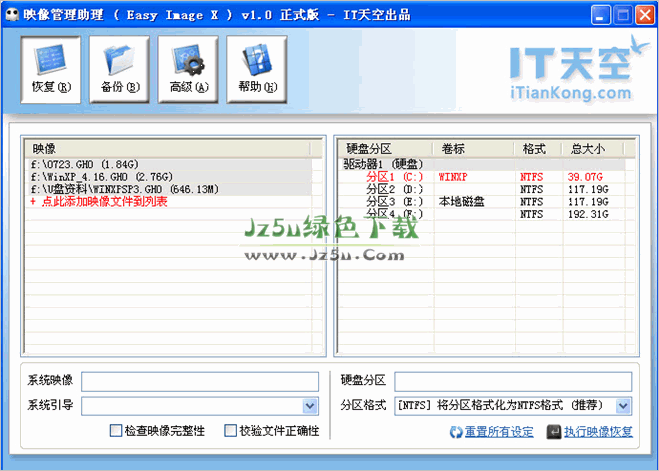This screenshot has height=471, width=659.
Task: Click the IT天空 iTianKong.com logo
Action: tap(578, 69)
